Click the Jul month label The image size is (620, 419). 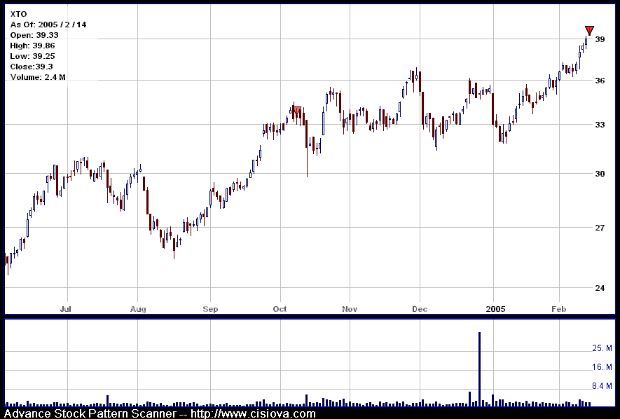pos(66,309)
